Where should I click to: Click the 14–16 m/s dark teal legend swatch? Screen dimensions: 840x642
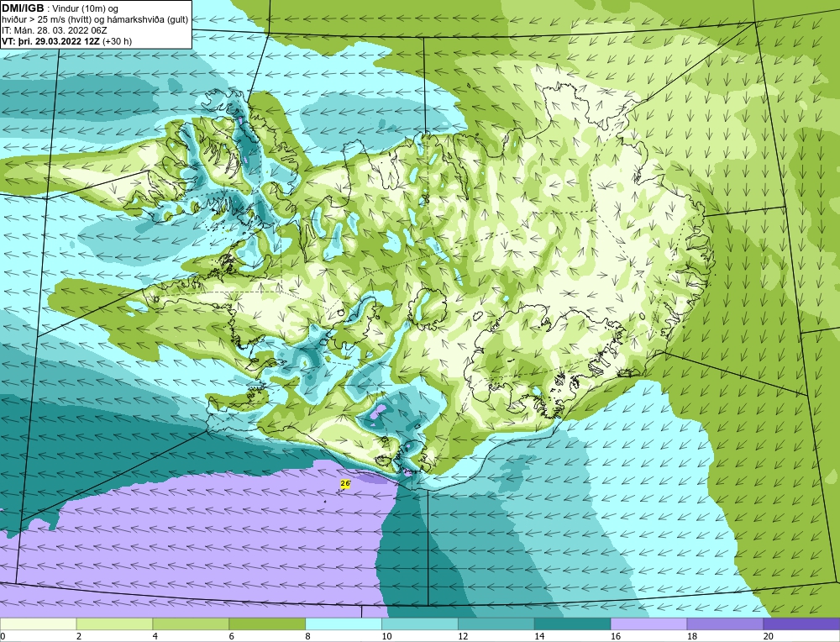(x=573, y=624)
